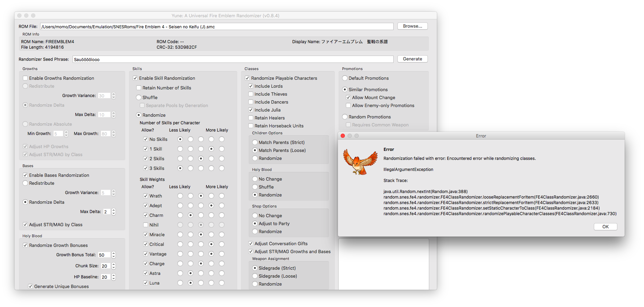Click the Browse... button
This screenshot has height=307, width=644.
click(412, 26)
